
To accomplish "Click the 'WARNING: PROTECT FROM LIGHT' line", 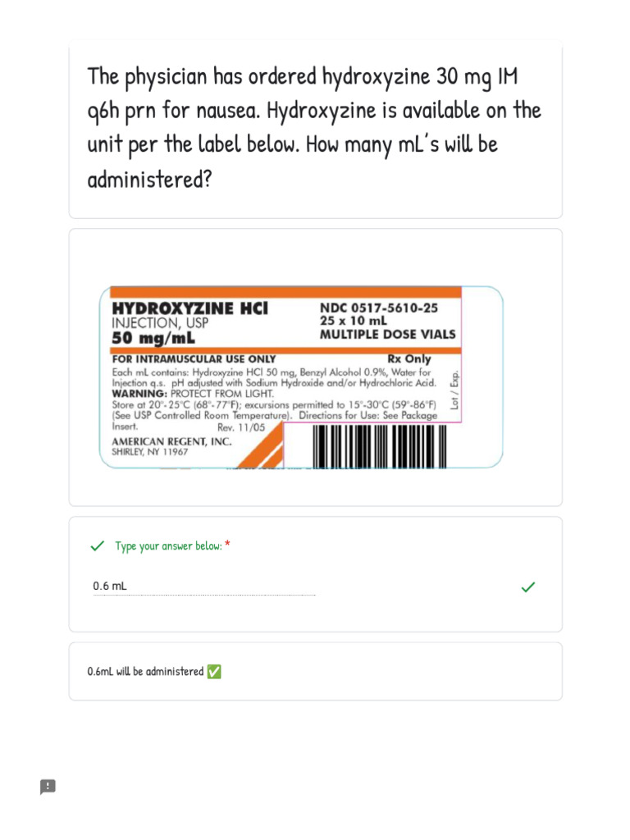I will coord(193,394).
